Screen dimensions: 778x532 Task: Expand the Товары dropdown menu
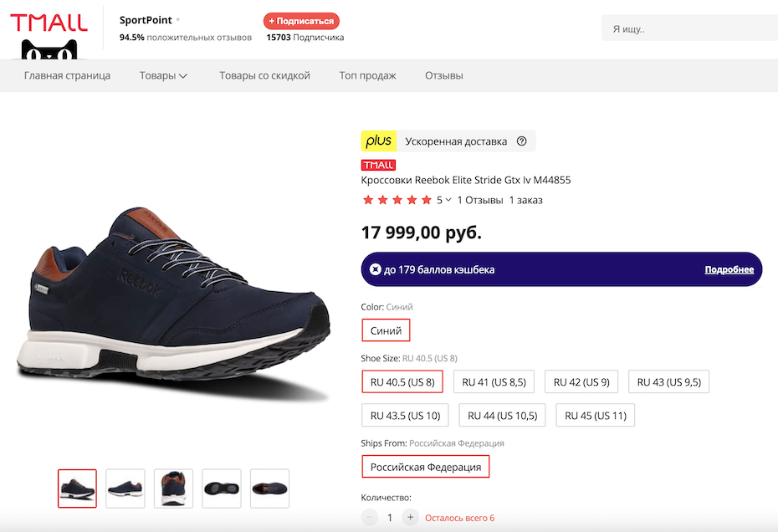[163, 75]
